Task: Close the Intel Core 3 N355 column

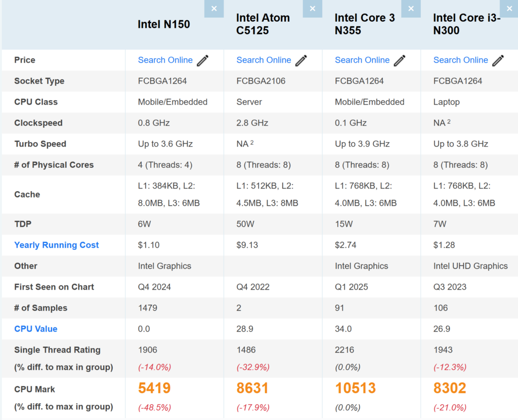Action: (411, 9)
